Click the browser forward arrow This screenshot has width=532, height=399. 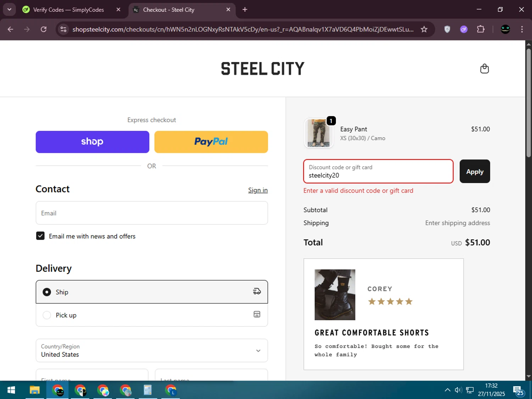pos(27,29)
